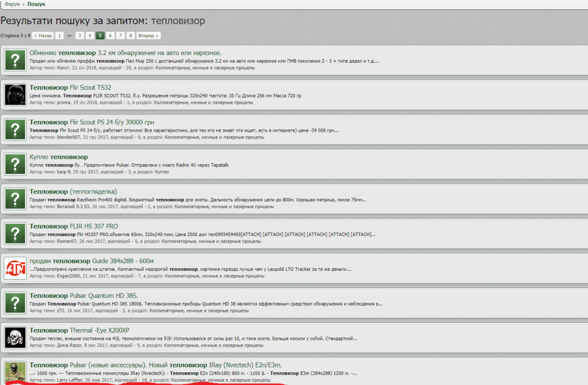Open author Виталий 9.3 53 profile link
Viewport: 588px width, 385px height.
coord(73,207)
